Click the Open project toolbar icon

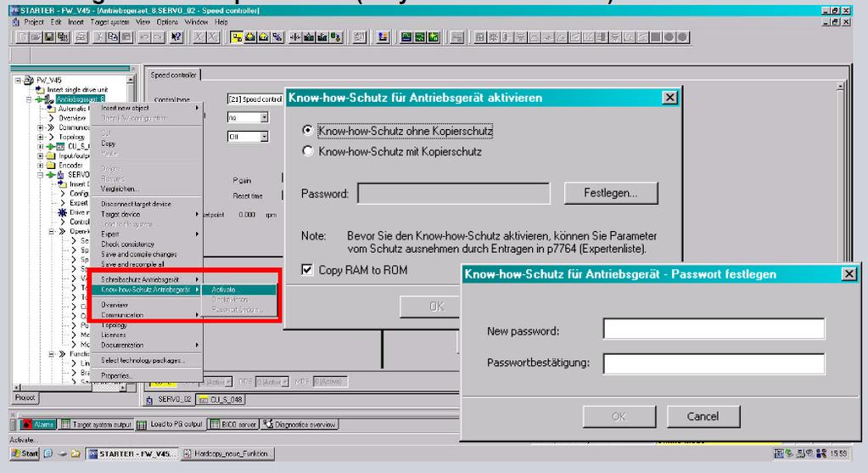coord(36,37)
